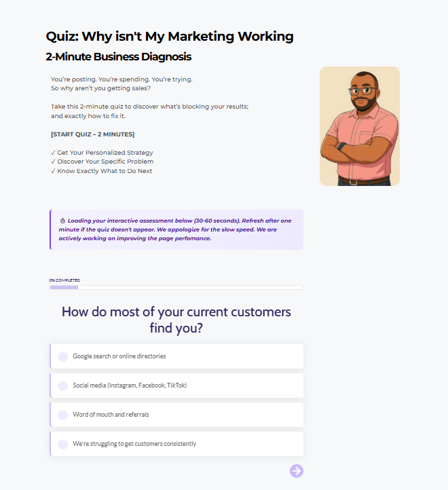The width and height of the screenshot is (448, 490).
Task: Click the quiz completion progress bar
Action: coord(176,287)
